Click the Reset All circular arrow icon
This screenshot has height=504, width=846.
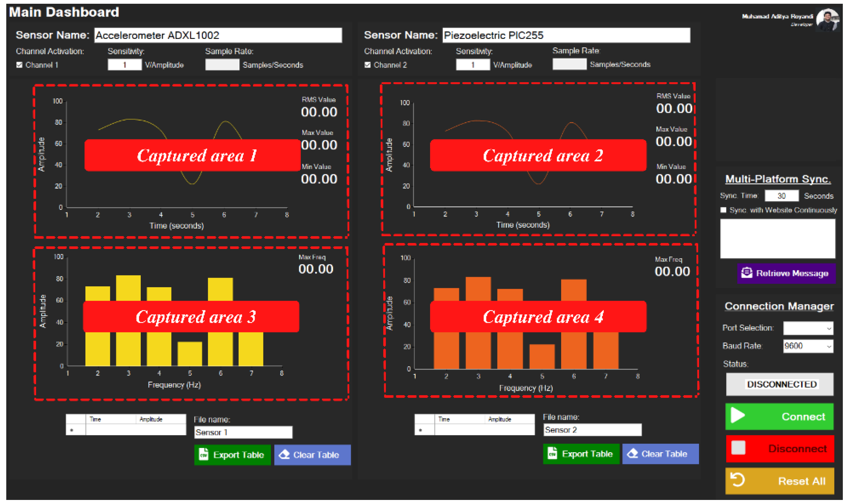coord(738,480)
